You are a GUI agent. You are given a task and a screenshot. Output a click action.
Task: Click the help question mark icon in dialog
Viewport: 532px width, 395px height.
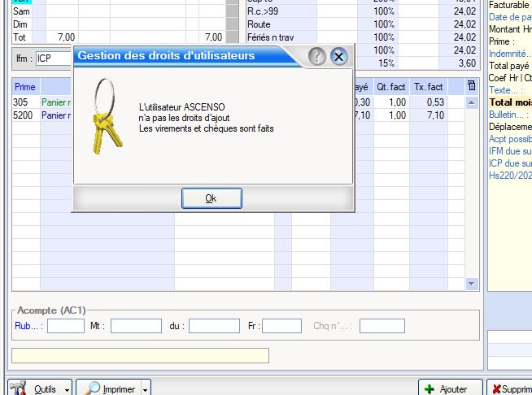pyautogui.click(x=317, y=56)
